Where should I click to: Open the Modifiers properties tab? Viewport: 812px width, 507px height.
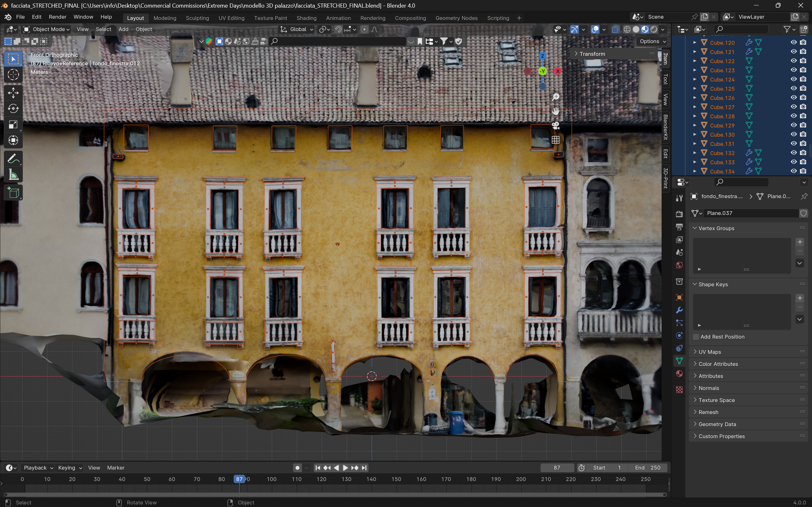tap(679, 310)
